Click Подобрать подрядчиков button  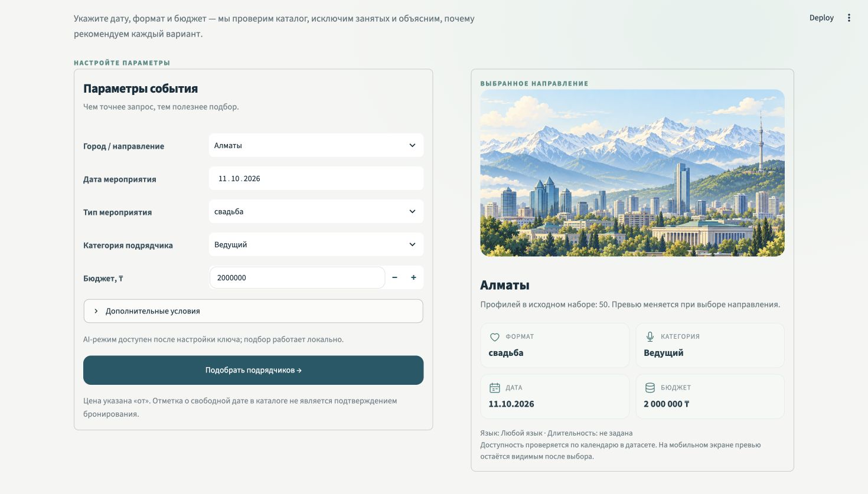[253, 370]
